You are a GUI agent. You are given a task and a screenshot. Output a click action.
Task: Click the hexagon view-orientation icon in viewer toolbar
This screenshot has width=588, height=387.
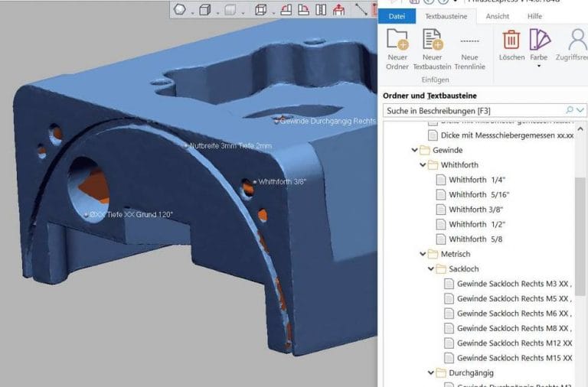point(180,9)
